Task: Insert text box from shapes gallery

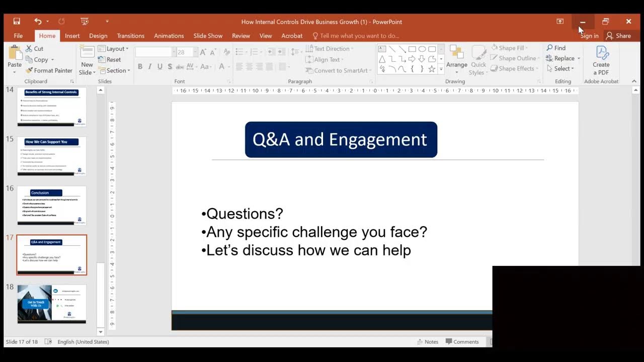Action: click(x=382, y=49)
